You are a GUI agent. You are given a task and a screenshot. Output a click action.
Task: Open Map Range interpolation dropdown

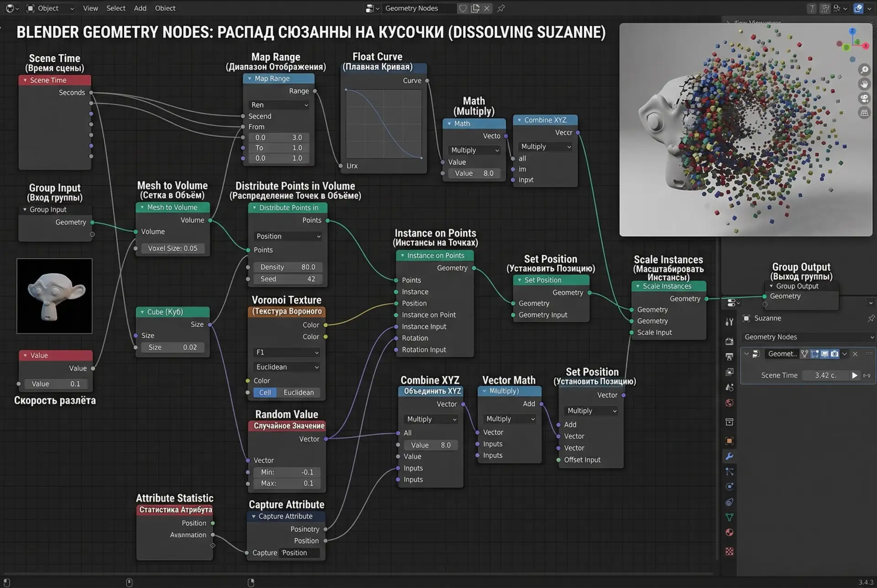(279, 105)
